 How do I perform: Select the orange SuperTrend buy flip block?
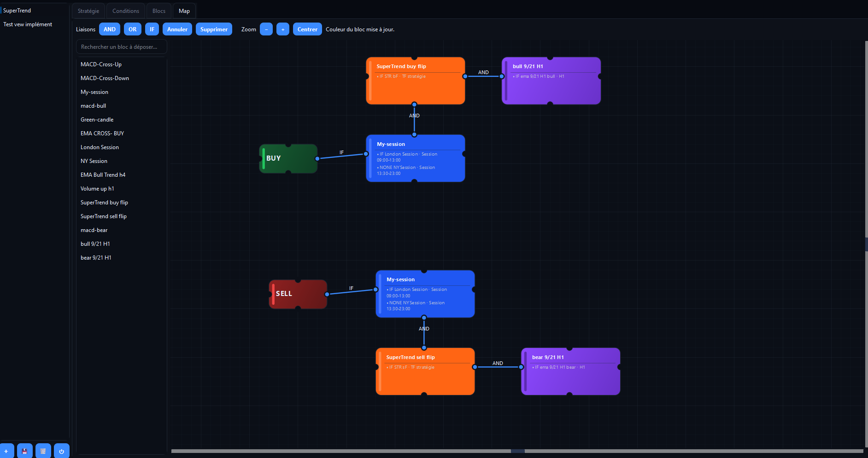[x=416, y=81]
